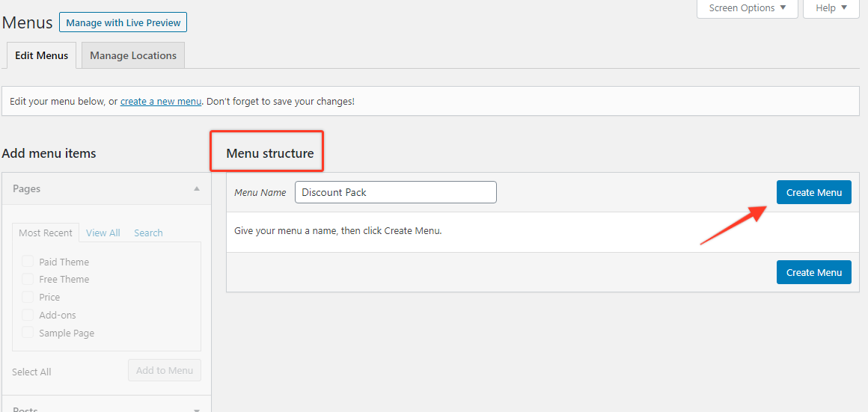Check the Sample Page checkbox

(28, 333)
